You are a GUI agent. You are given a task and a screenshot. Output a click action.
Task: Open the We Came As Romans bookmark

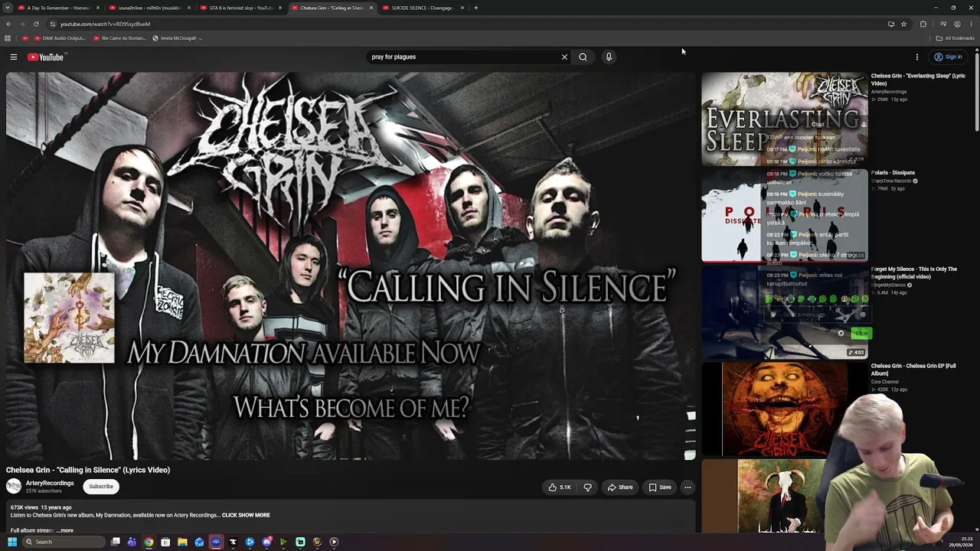[119, 37]
